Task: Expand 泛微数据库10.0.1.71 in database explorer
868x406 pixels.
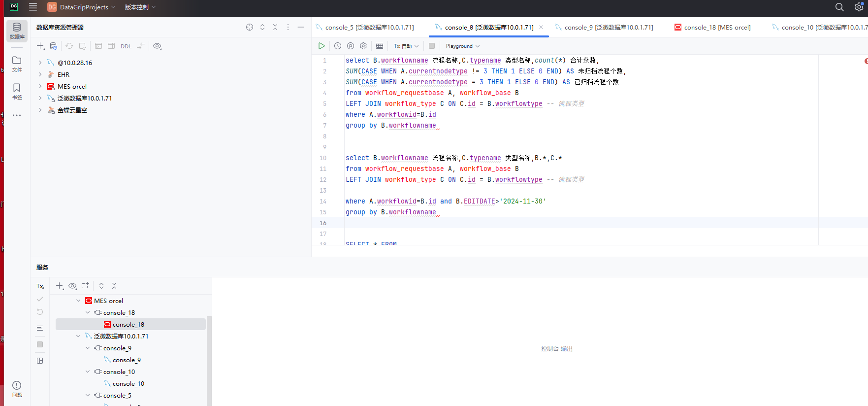Action: point(40,98)
